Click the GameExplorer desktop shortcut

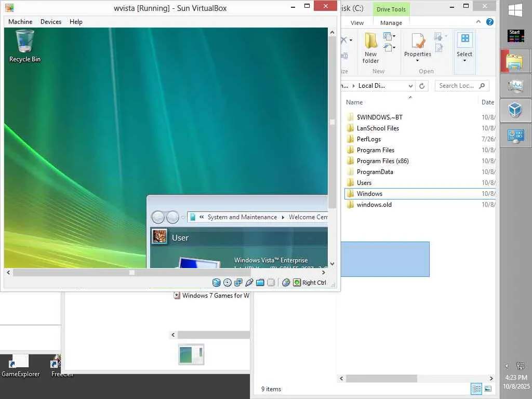(x=20, y=366)
